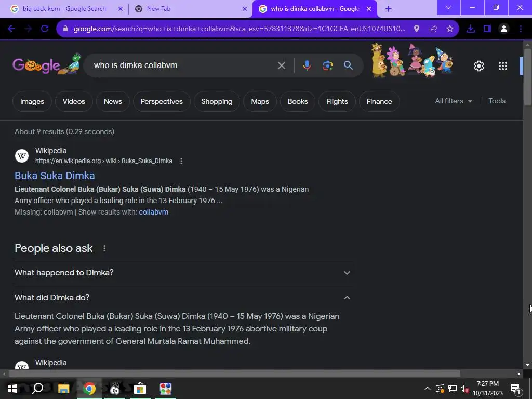The width and height of the screenshot is (532, 399).
Task: Close the New Tab tab
Action: click(x=245, y=9)
